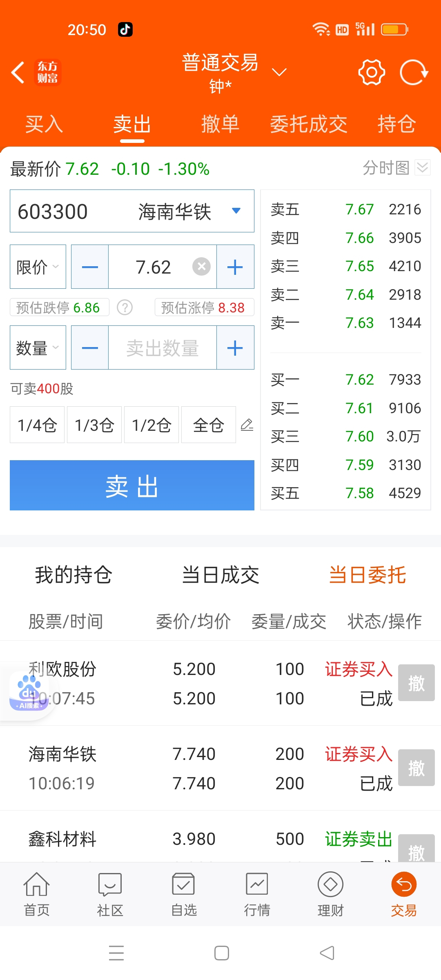Select 卖一 price 7.63

(346, 323)
